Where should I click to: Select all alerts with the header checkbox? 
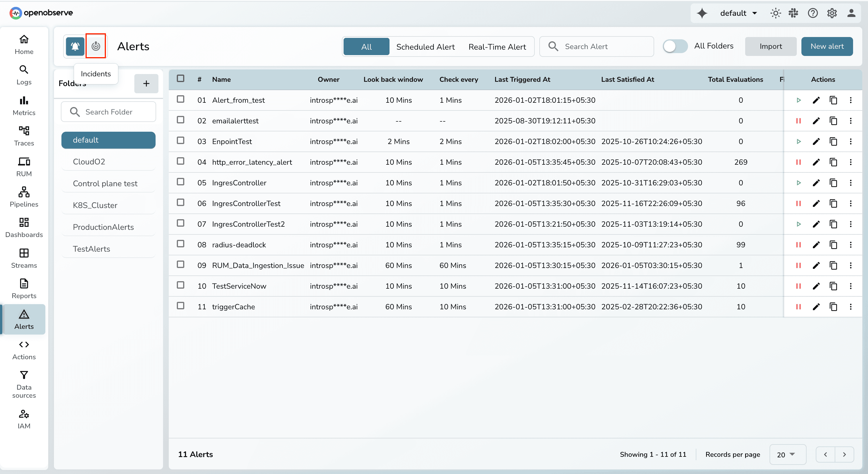181,78
